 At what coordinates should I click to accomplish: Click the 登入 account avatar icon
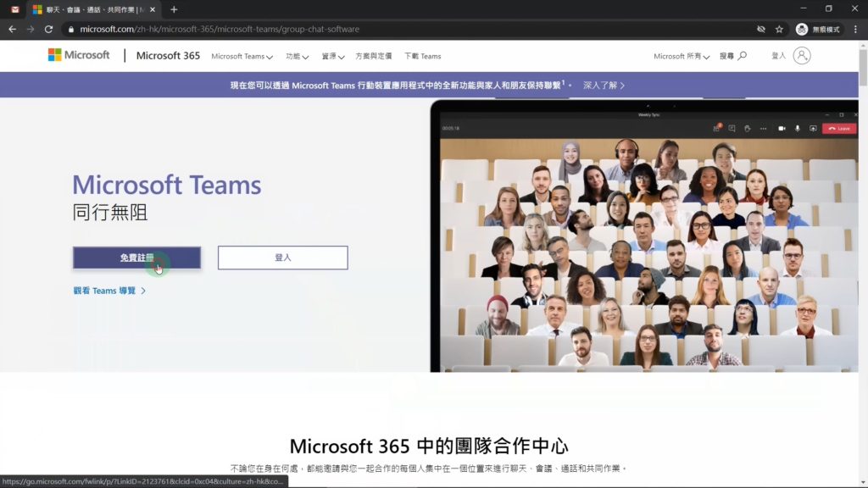point(802,55)
